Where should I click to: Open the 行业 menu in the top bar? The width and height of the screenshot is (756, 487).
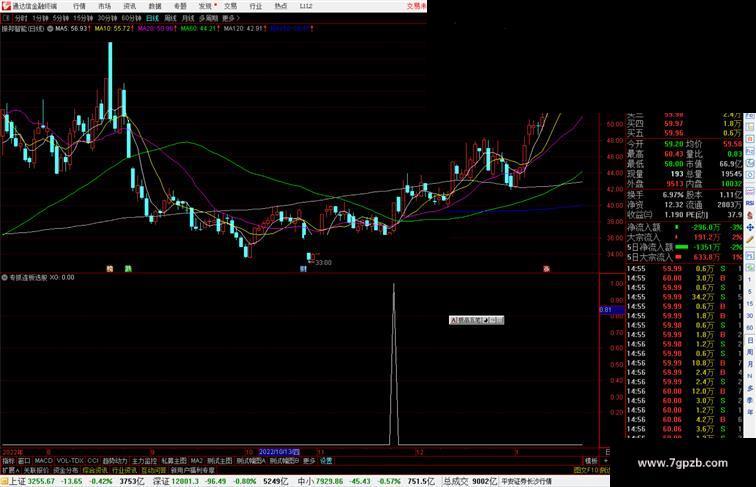256,6
